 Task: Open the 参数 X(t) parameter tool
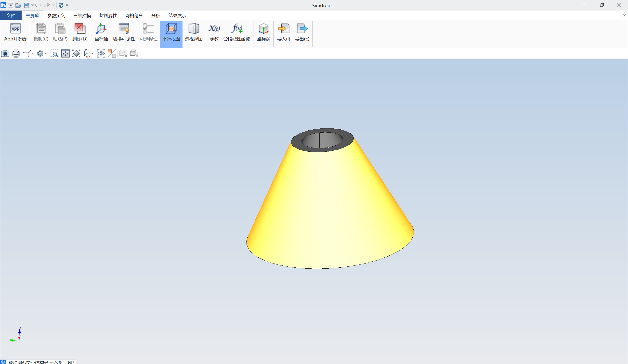tap(214, 33)
